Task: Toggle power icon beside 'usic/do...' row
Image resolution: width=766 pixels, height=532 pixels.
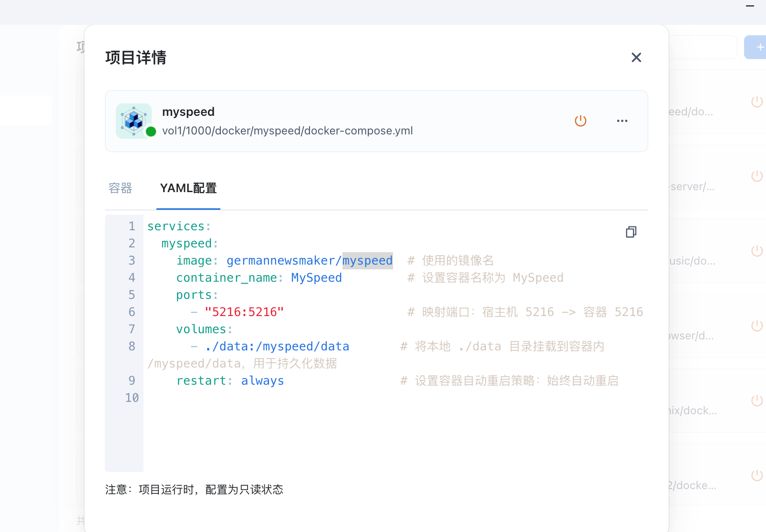Action: tap(756, 251)
